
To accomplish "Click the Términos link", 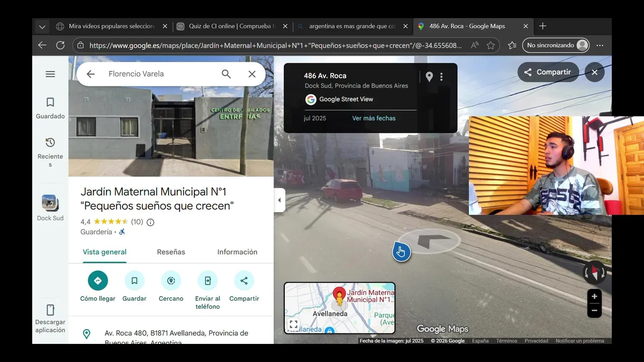I will [507, 341].
